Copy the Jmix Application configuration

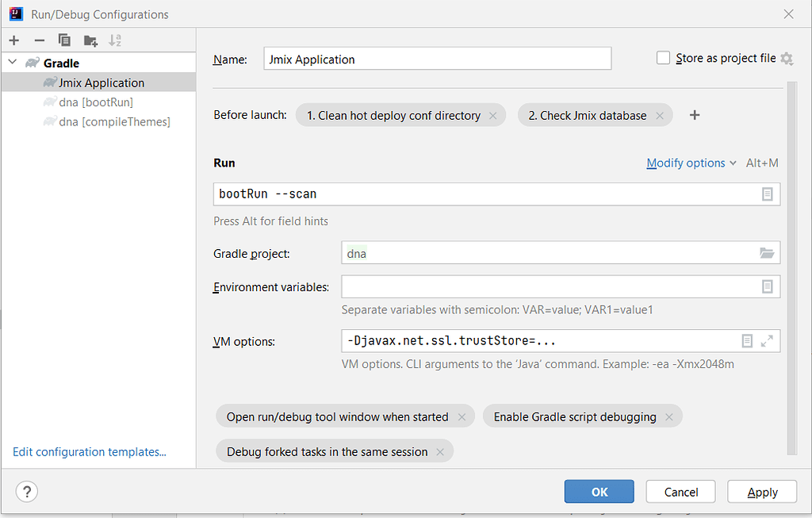[x=64, y=40]
